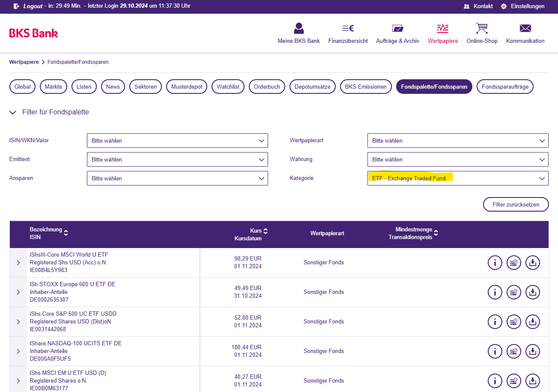The height and width of the screenshot is (392, 558).
Task: Click ISIN text IE00B4L5Y983
Action: point(48,270)
